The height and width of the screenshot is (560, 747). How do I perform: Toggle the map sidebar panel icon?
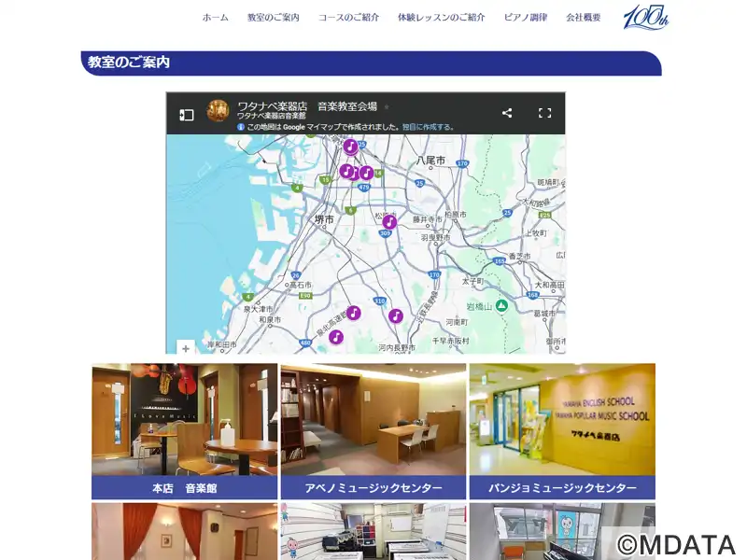pyautogui.click(x=186, y=114)
